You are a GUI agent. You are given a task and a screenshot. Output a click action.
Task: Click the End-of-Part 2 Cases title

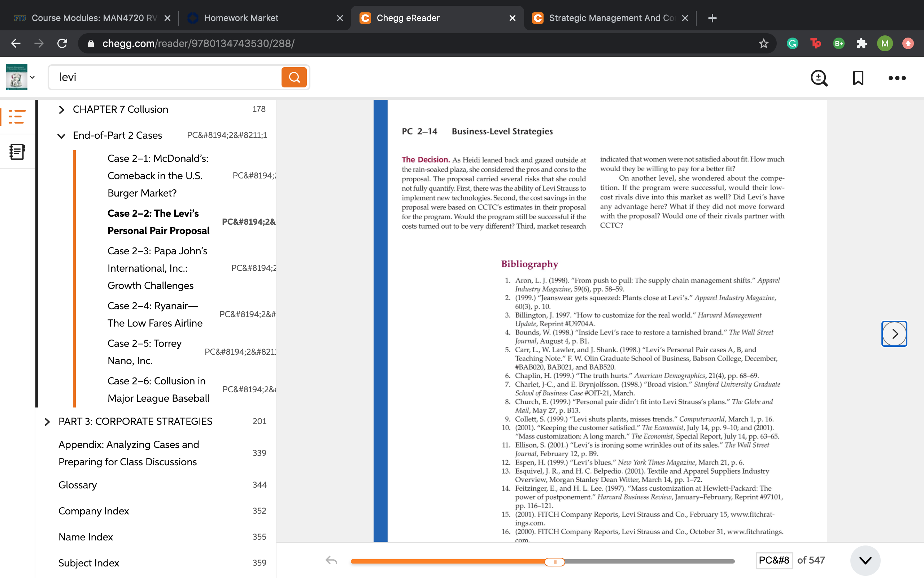(x=117, y=135)
